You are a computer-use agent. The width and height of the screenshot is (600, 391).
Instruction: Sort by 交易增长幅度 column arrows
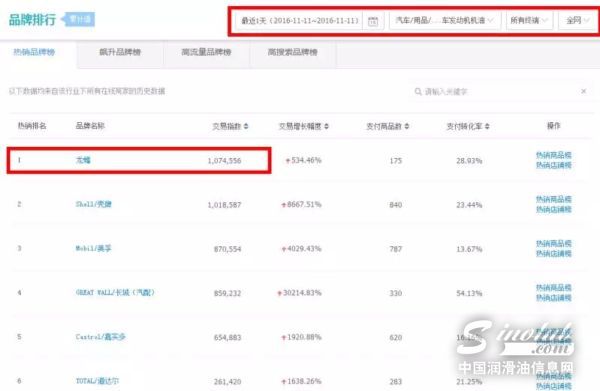(x=326, y=126)
